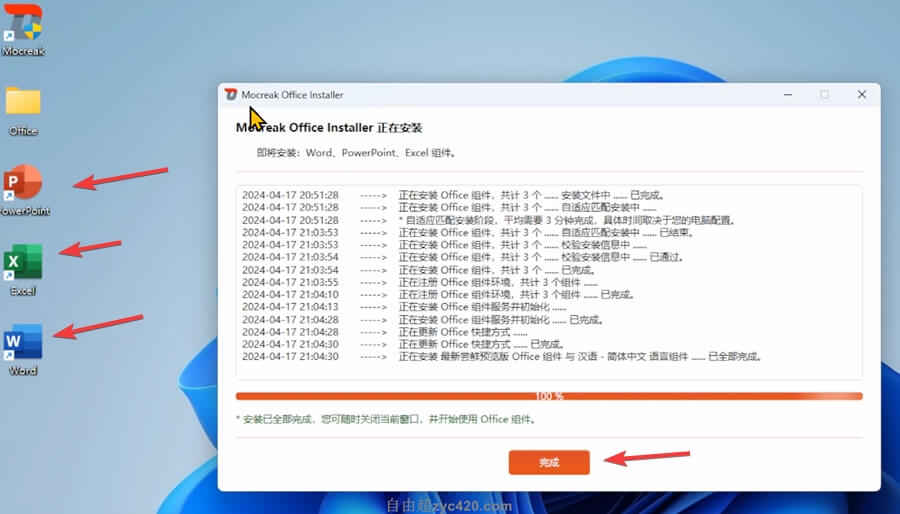Select log line '正在更新 Office 快捷方式 ...... 已完成'
The image size is (900, 514).
click(x=405, y=344)
